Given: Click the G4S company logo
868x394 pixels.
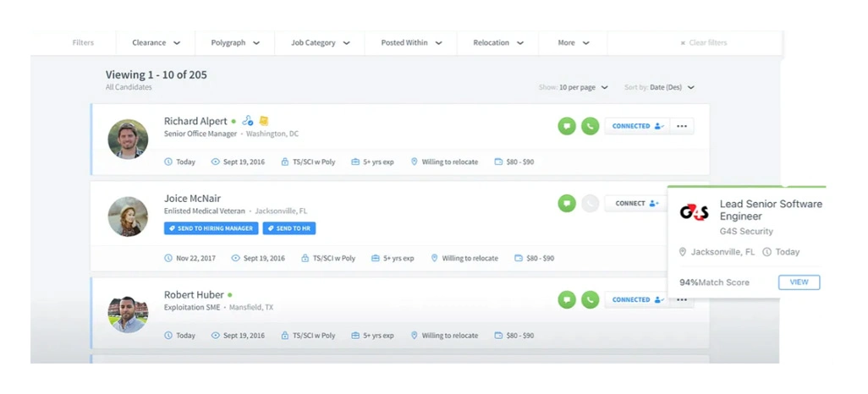Looking at the screenshot, I should coord(695,212).
